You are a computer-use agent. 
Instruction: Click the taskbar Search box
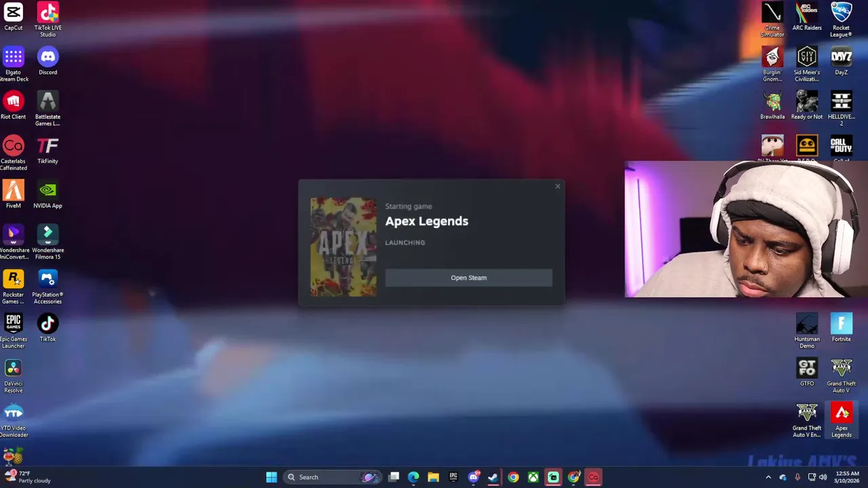[x=332, y=477]
